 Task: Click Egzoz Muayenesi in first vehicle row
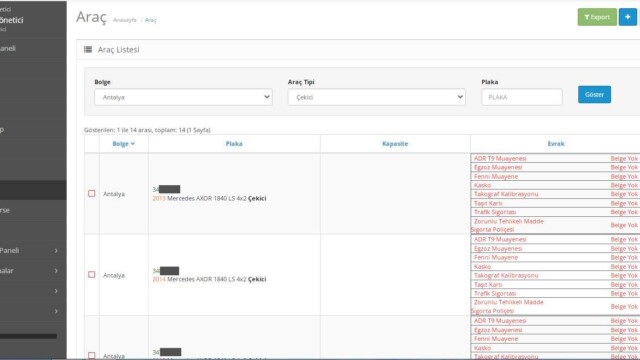tap(498, 167)
